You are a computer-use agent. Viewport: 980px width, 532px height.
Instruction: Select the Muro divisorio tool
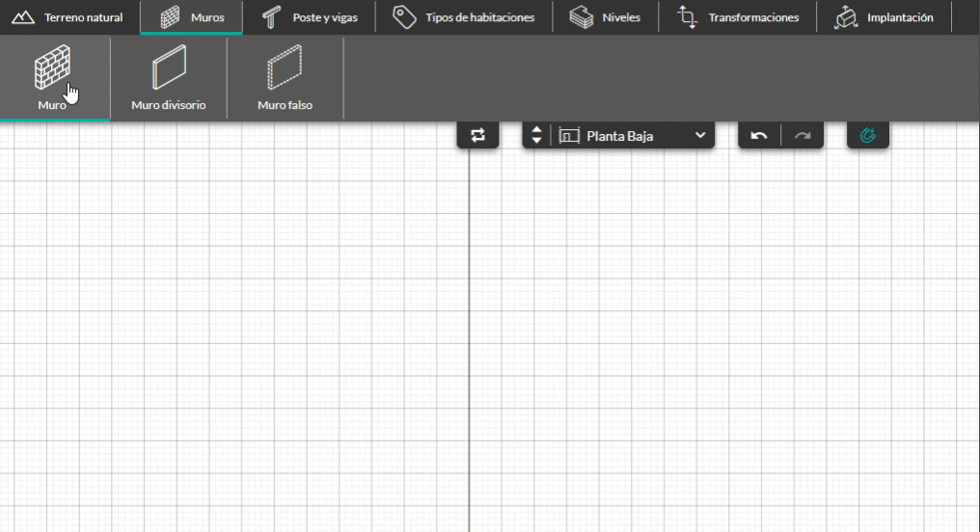pos(169,79)
